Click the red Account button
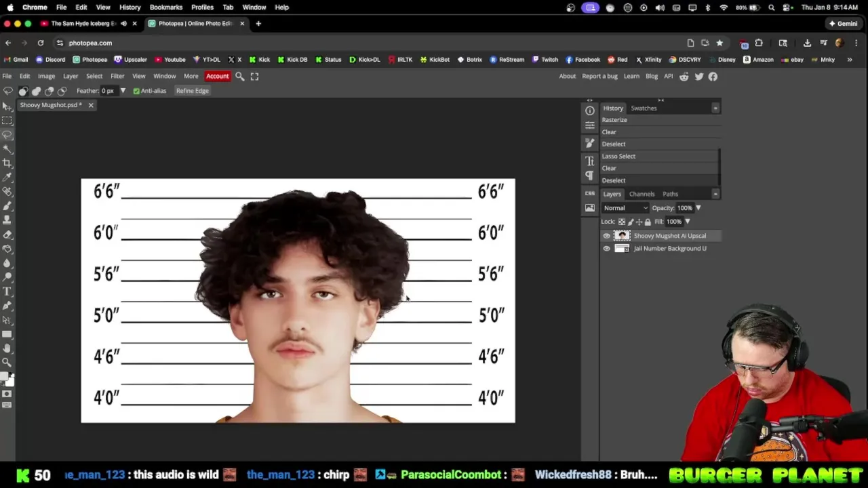Viewport: 868px width, 488px height. 217,77
